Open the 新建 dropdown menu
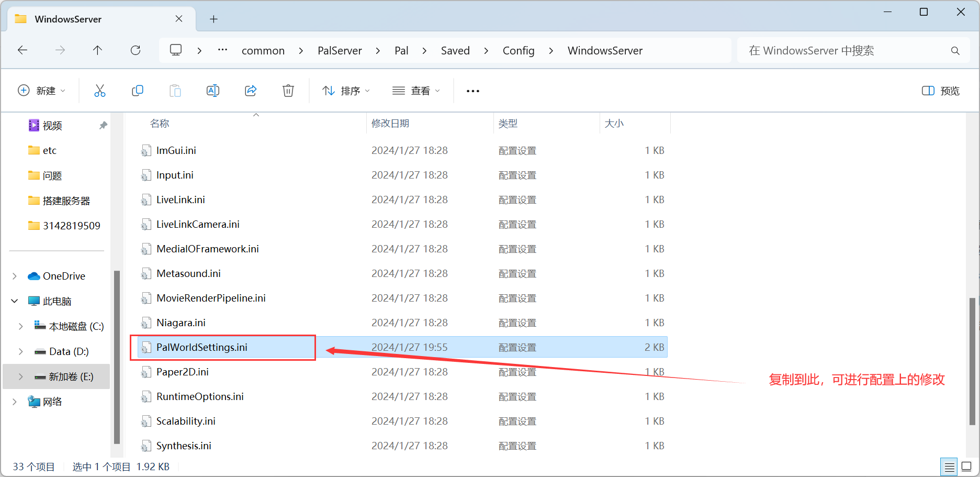 [x=42, y=91]
